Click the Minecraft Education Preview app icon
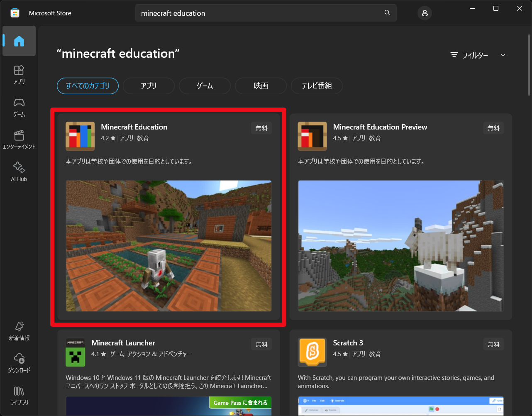Image resolution: width=532 pixels, height=416 pixels. [x=312, y=136]
